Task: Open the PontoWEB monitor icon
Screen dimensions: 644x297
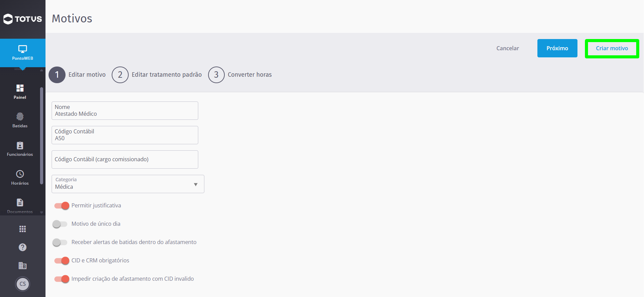Action: pos(23,49)
